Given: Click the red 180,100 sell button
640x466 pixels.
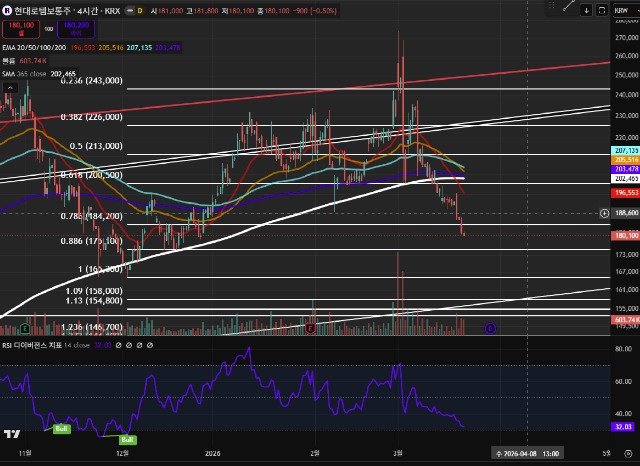Looking at the screenshot, I should [x=21, y=29].
